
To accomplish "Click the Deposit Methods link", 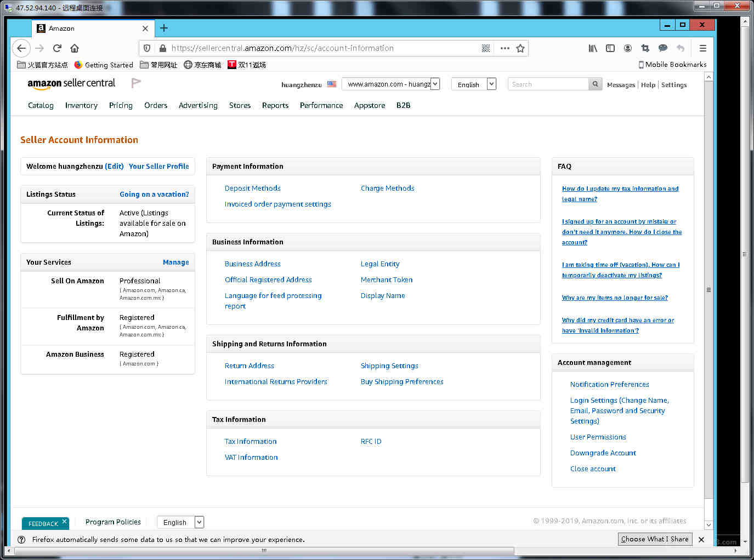I will [252, 188].
